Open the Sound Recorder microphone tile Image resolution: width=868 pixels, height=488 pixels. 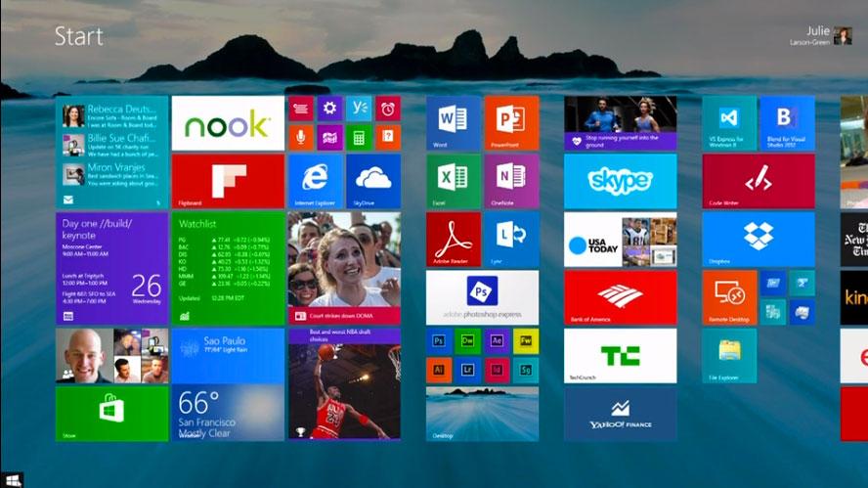point(301,137)
